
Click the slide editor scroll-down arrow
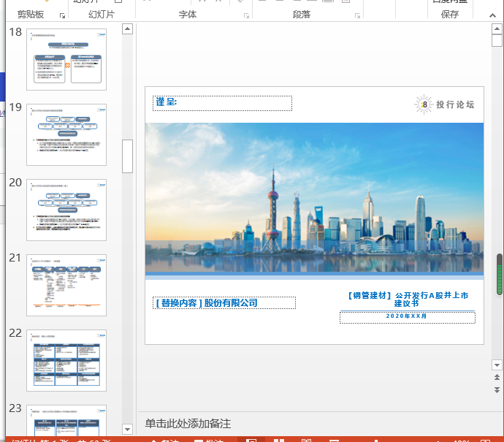(x=497, y=365)
